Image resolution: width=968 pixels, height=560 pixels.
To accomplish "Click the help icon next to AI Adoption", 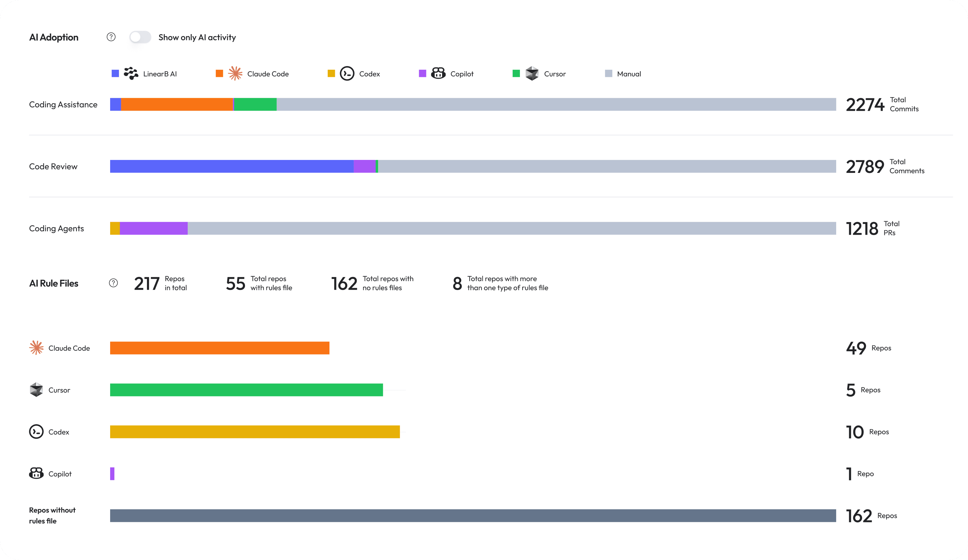I will 111,37.
